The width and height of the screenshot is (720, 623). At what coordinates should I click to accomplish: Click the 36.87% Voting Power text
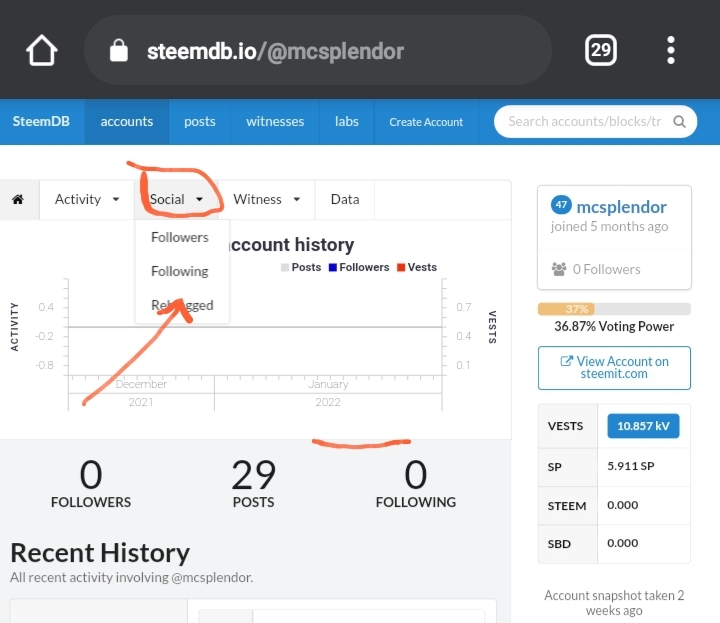coord(614,326)
